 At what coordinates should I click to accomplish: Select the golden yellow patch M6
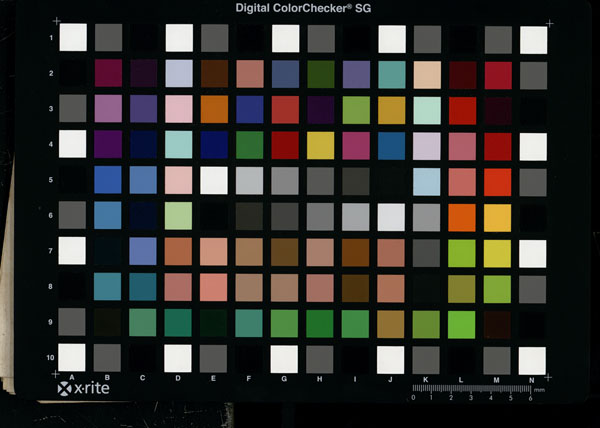(497, 218)
